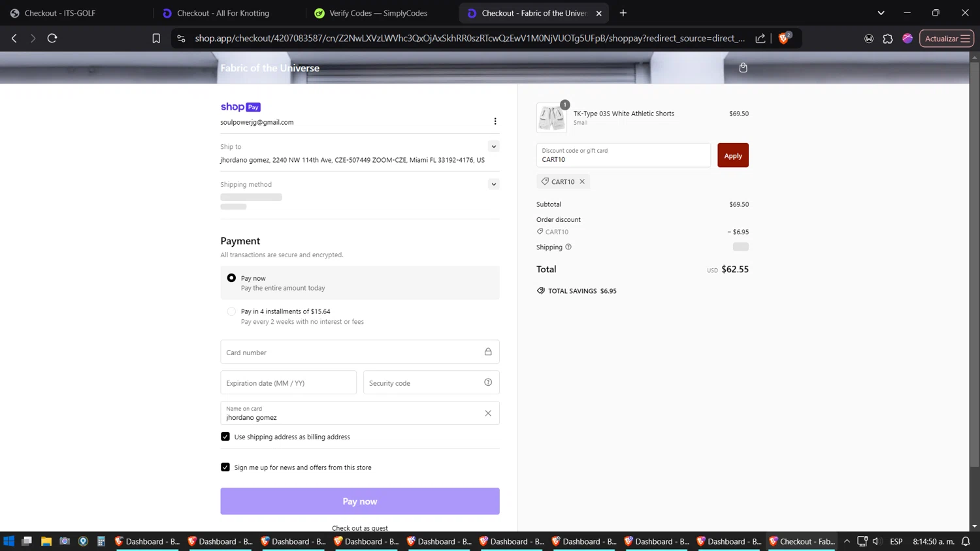The width and height of the screenshot is (980, 551).
Task: Open the Calculator taskbar icon
Action: click(101, 541)
